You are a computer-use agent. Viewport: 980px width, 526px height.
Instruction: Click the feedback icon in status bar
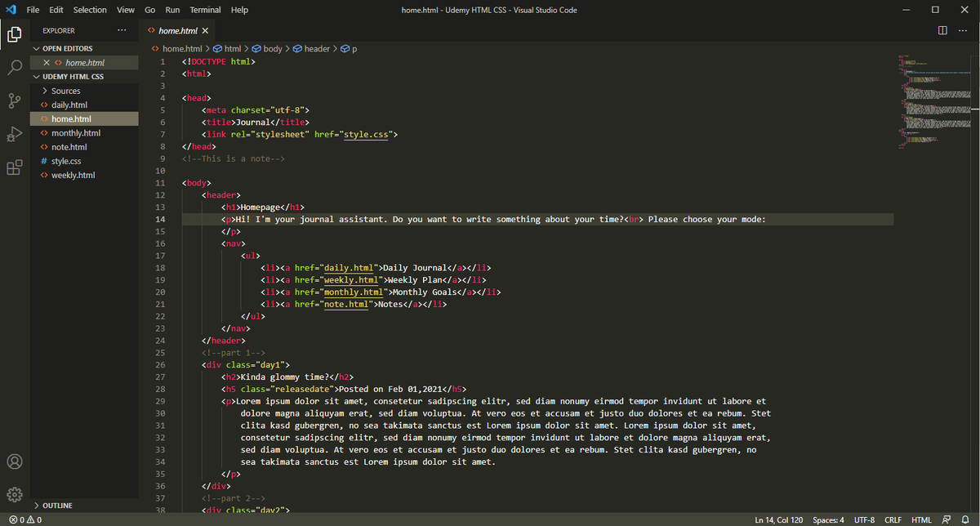point(947,519)
